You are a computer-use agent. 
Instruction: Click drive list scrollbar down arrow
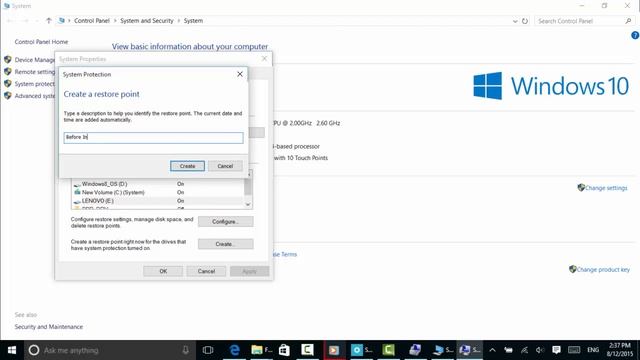coord(248,204)
